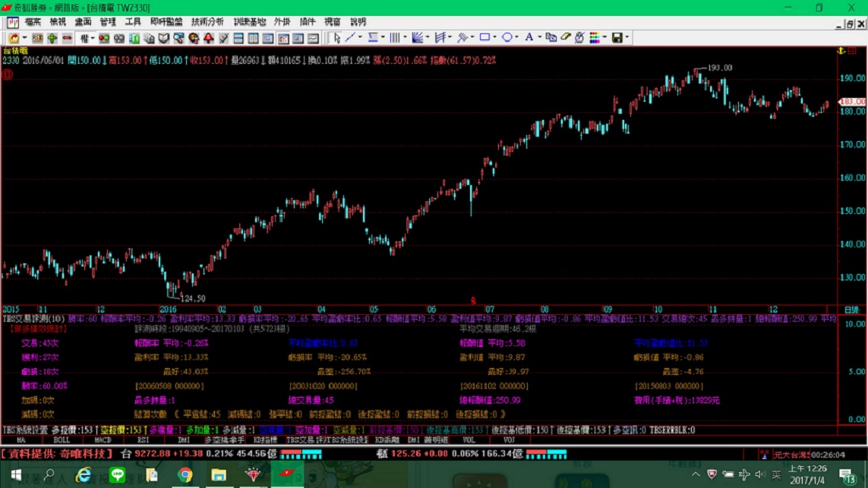The width and height of the screenshot is (868, 488).
Task: Expand the retracement lines tool dropdown
Action: click(383, 38)
